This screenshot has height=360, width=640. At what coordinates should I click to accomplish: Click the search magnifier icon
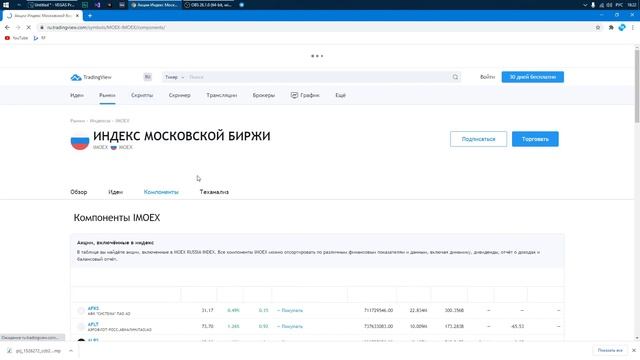[455, 77]
